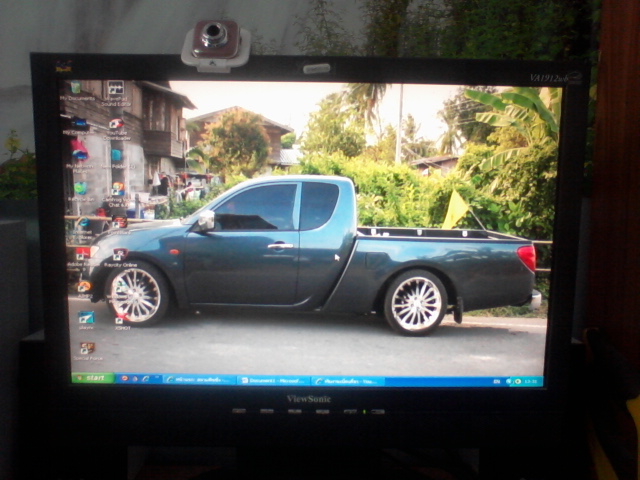Viewport: 640px width, 480px height.
Task: Switch to Document1 Microsoft Word taskbar button
Action: tap(273, 380)
